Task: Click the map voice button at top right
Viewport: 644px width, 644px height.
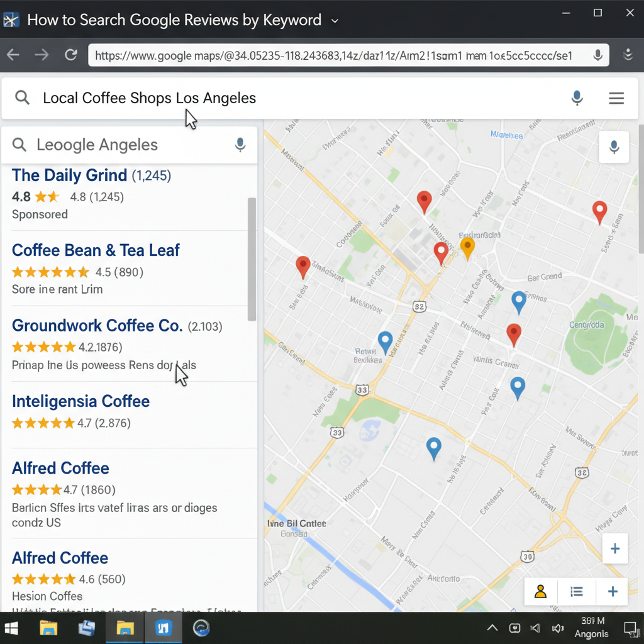Action: (x=614, y=147)
